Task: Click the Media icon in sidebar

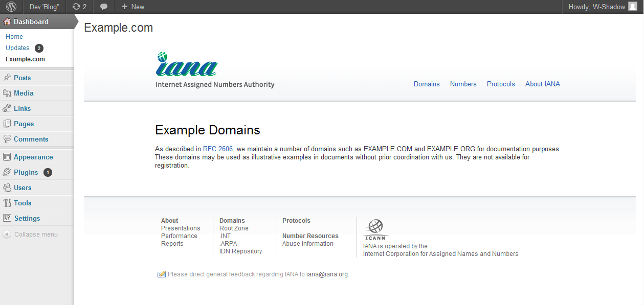Action: [x=7, y=93]
